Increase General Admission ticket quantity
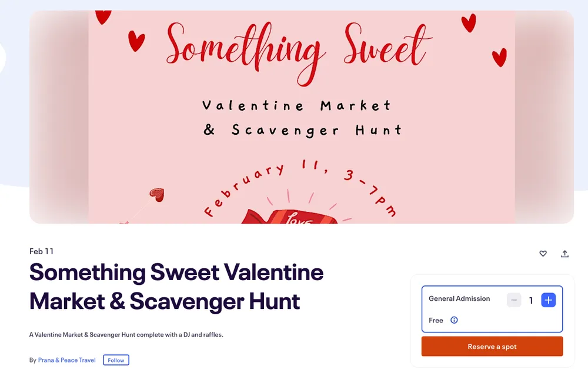 point(548,300)
